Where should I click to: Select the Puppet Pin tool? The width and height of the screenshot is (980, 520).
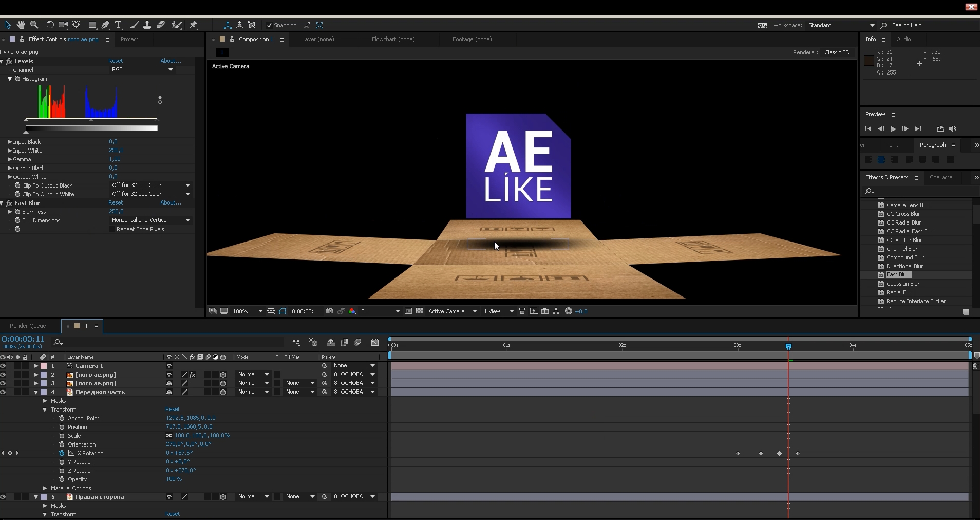tap(194, 25)
